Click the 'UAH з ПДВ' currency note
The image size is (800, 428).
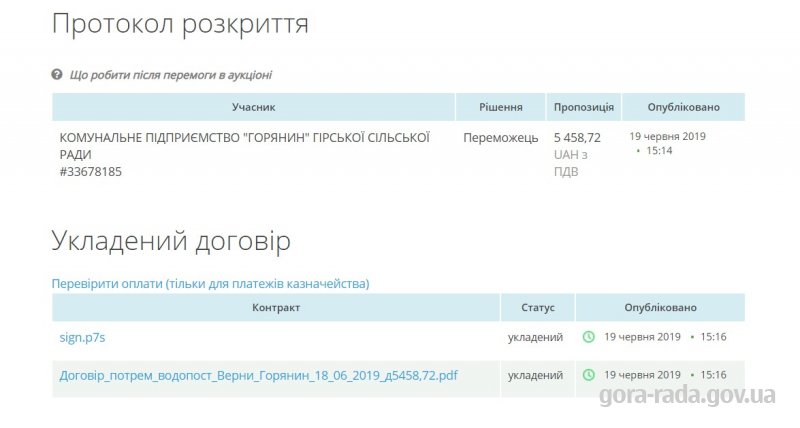[x=570, y=163]
